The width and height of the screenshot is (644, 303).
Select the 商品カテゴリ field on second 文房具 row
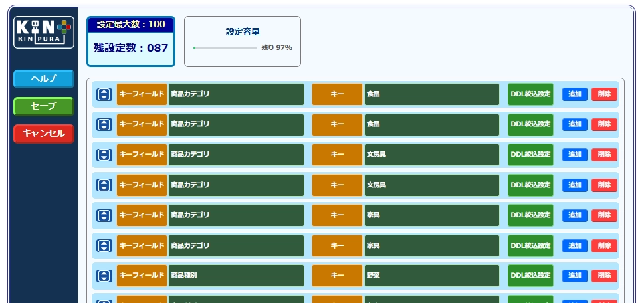point(236,185)
